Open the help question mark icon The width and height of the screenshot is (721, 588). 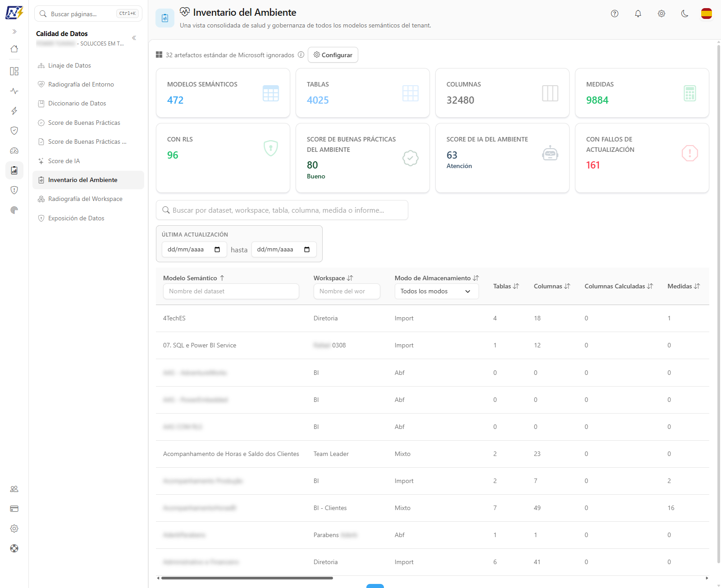(x=615, y=14)
